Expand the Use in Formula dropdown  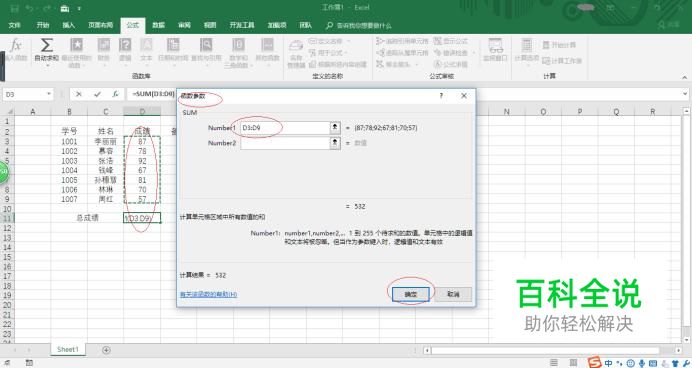346,53
